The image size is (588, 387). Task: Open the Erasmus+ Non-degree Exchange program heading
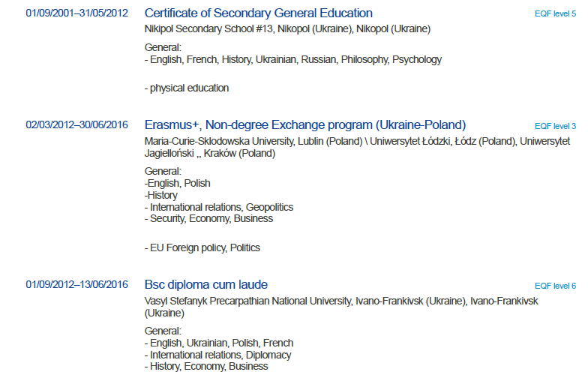coord(305,125)
